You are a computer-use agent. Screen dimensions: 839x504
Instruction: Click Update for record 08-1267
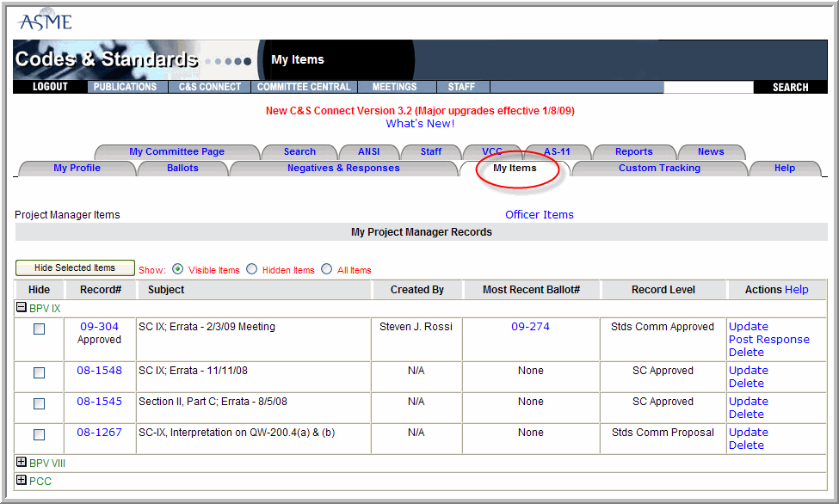tap(748, 433)
